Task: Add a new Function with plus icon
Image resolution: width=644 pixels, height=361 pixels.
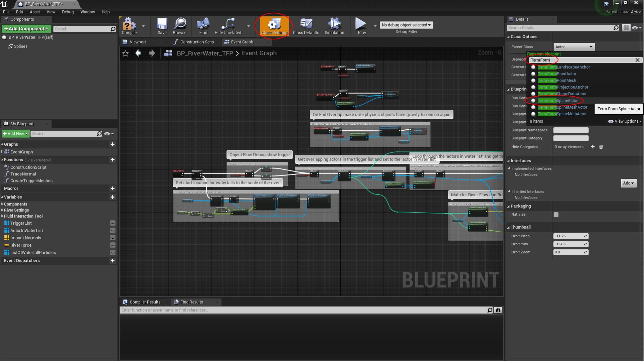Action: [x=113, y=160]
